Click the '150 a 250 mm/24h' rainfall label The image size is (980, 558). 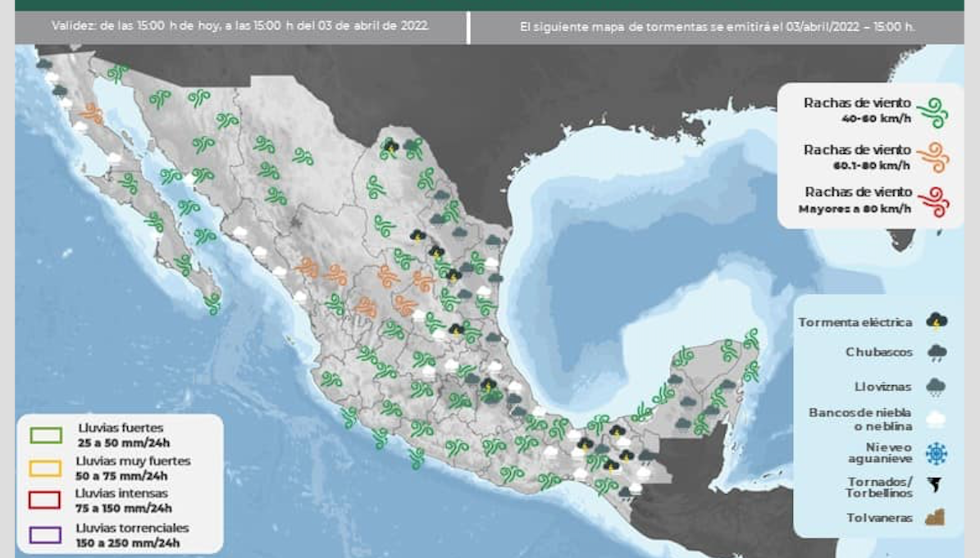(128, 542)
